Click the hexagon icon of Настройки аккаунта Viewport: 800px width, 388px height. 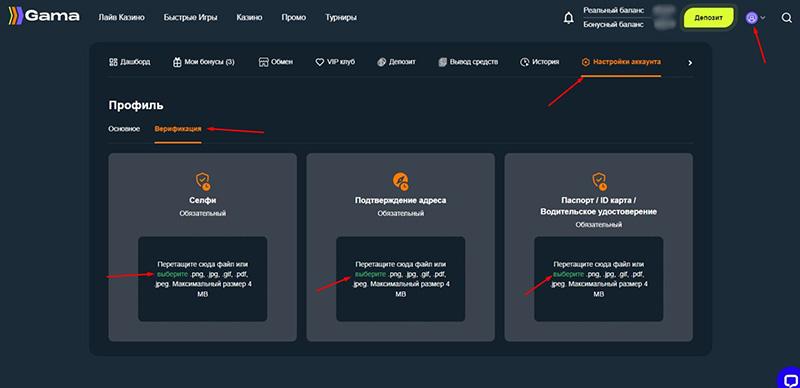click(586, 62)
